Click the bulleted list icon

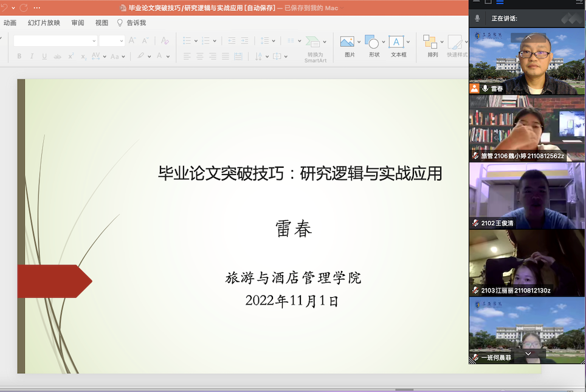click(x=187, y=41)
